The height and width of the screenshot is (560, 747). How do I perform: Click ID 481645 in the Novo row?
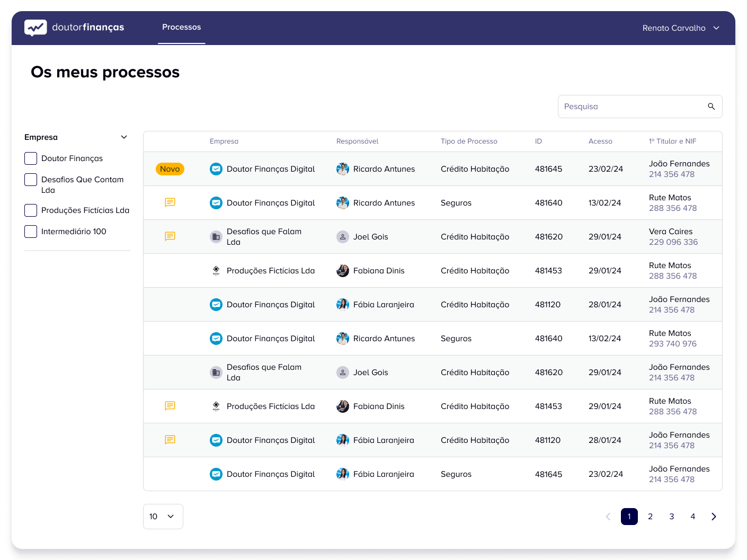(549, 169)
